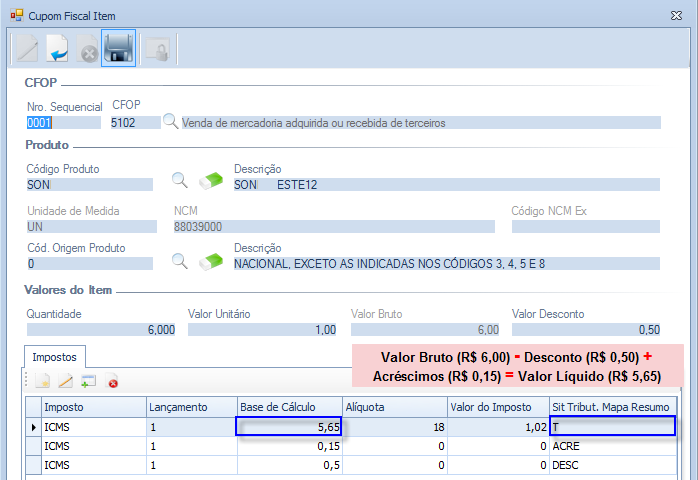Add new tax record in Impostos toolbar
Viewport: 698px width, 480px height.
pyautogui.click(x=42, y=381)
